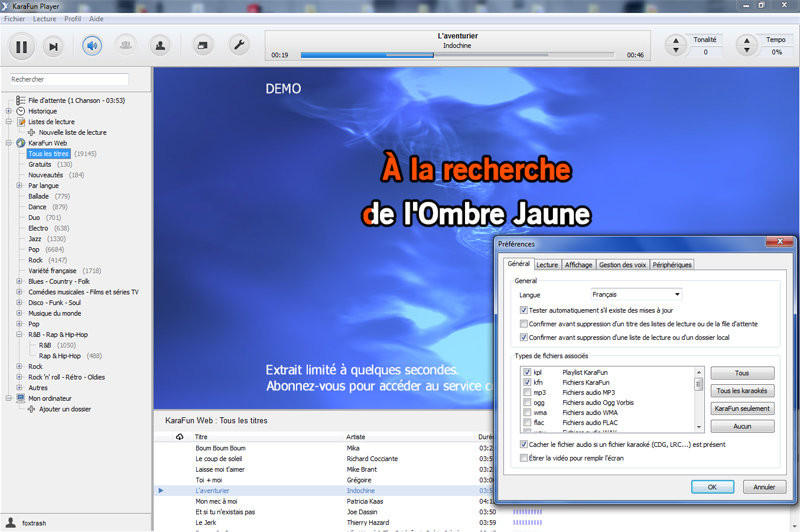800x532 pixels.
Task: Seek within the L'aventurier progress bar
Action: [457, 55]
